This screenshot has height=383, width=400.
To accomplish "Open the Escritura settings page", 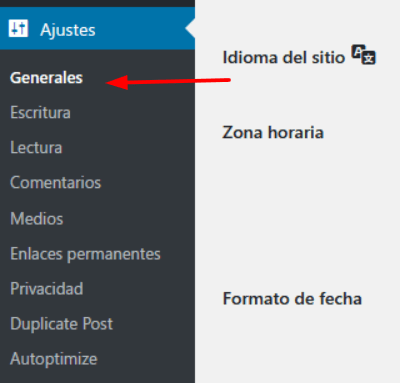I will coord(40,113).
